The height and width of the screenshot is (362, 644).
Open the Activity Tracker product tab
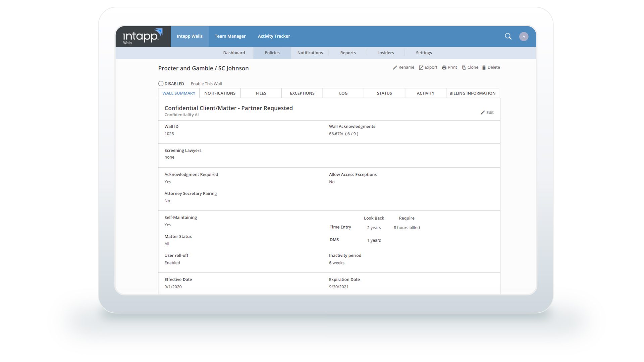[x=274, y=36]
